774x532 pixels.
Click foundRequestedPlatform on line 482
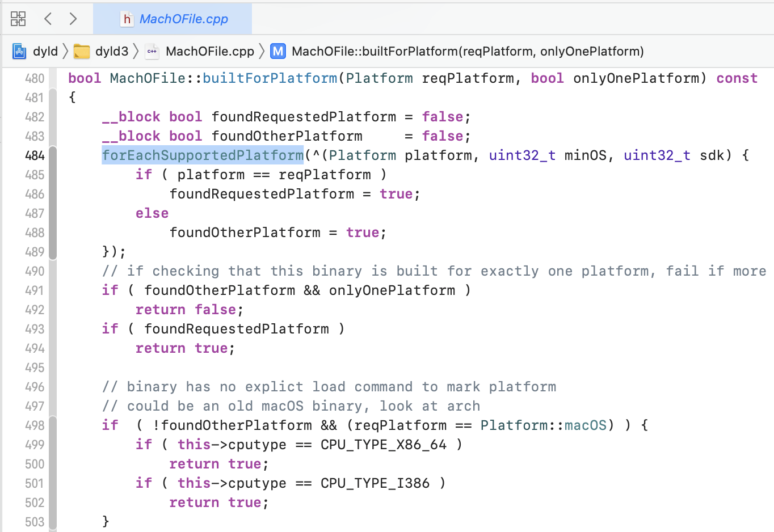[304, 117]
